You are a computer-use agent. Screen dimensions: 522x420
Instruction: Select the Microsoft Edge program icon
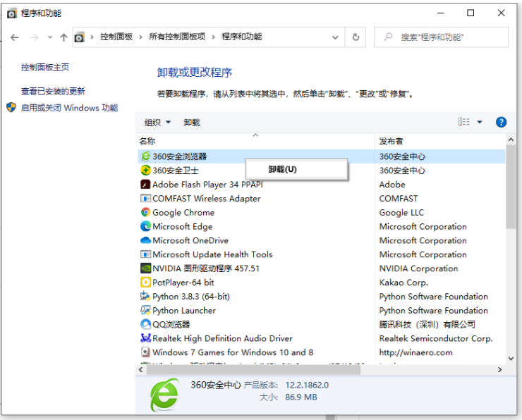[x=145, y=226]
